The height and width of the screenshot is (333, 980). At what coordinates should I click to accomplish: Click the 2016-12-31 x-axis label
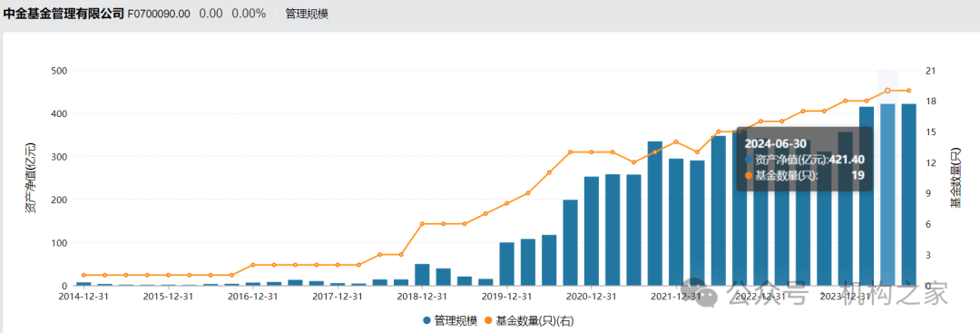[253, 296]
